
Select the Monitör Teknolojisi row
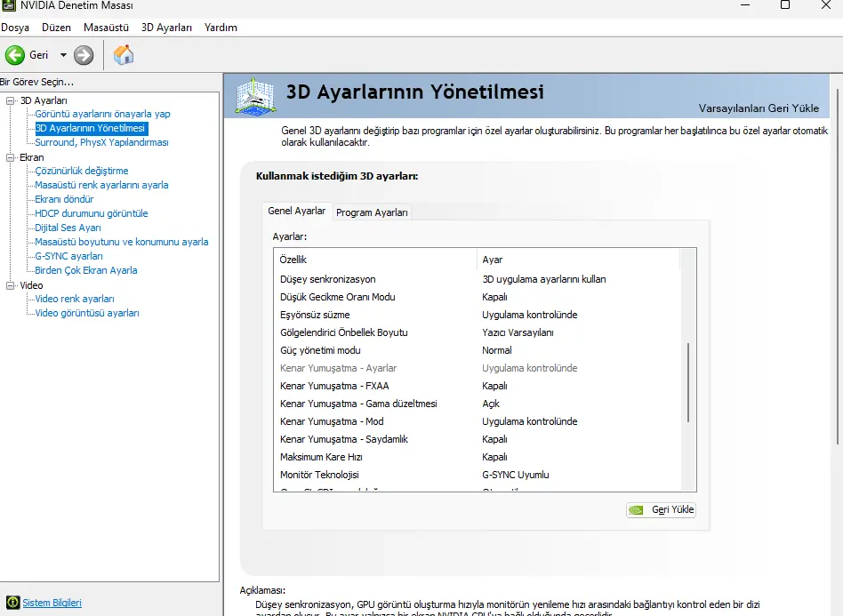click(x=477, y=475)
